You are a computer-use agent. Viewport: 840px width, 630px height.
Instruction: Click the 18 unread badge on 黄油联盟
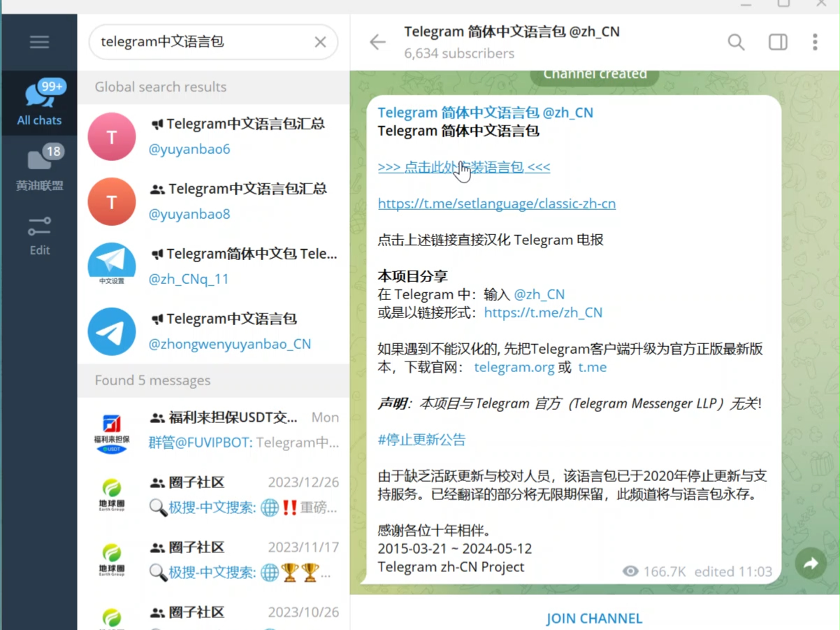click(53, 151)
